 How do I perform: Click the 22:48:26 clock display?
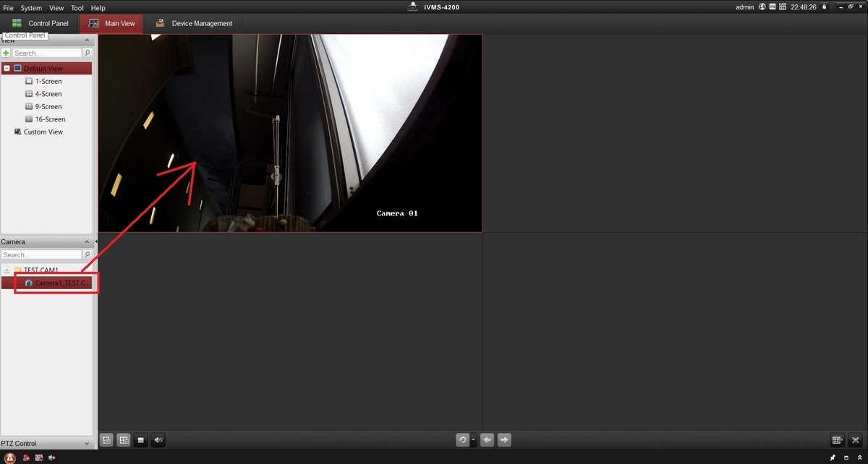803,7
